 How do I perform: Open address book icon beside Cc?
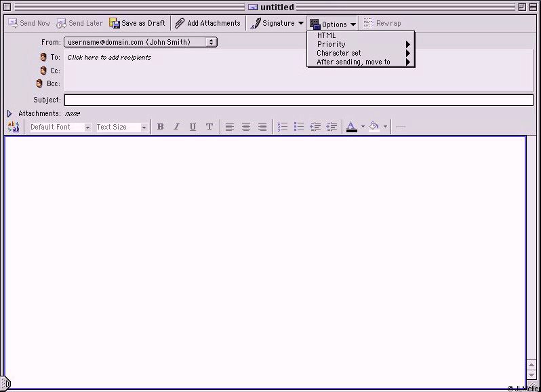43,71
